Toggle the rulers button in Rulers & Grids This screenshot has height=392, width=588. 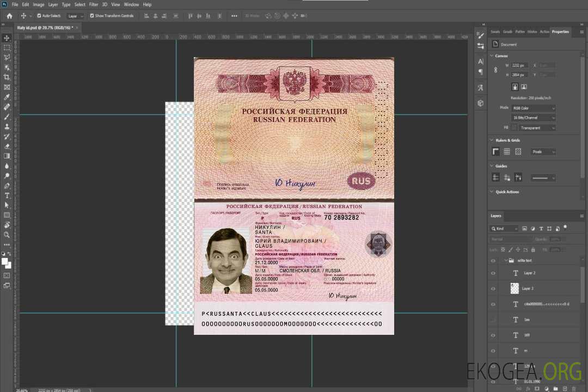pos(496,151)
